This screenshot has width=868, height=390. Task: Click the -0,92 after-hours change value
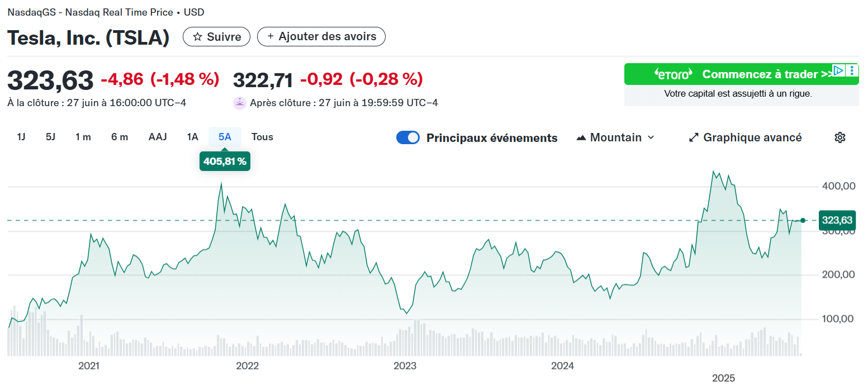321,79
